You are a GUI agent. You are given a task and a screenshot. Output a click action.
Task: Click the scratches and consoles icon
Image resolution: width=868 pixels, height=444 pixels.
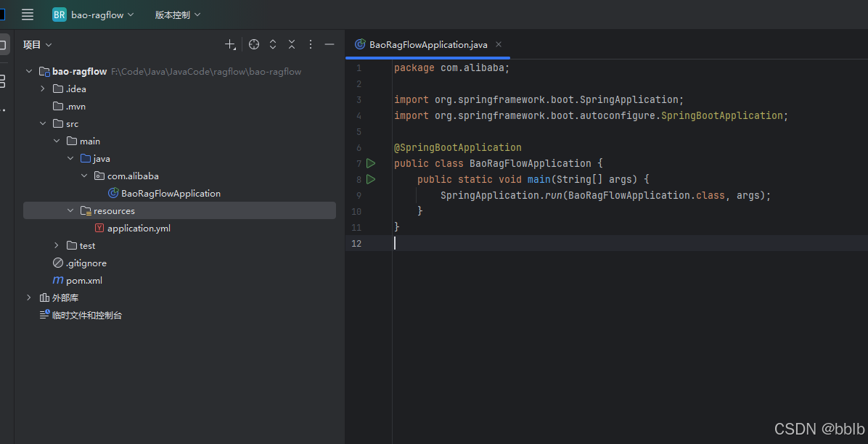click(x=44, y=315)
